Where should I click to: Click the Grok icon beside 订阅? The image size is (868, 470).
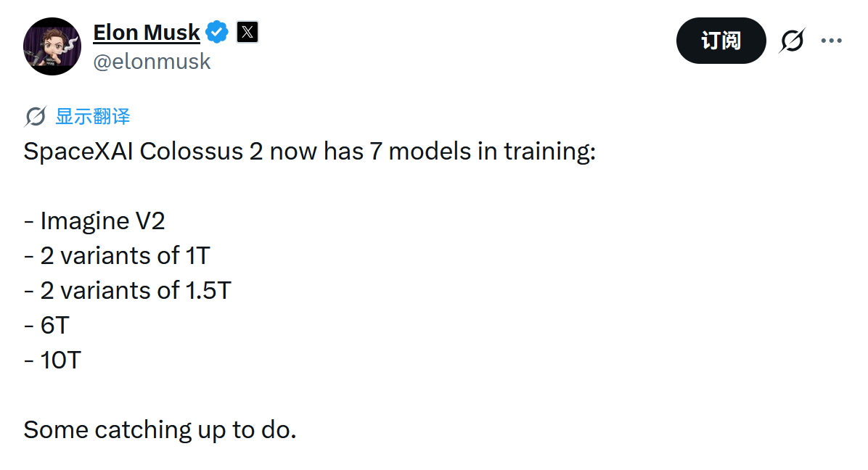pos(792,41)
